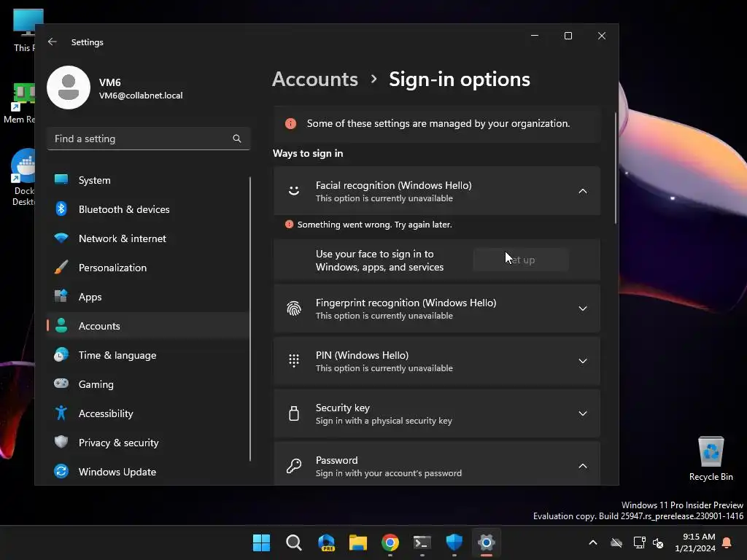This screenshot has width=747, height=560.
Task: Click the Accessibility figure icon
Action: 61,413
